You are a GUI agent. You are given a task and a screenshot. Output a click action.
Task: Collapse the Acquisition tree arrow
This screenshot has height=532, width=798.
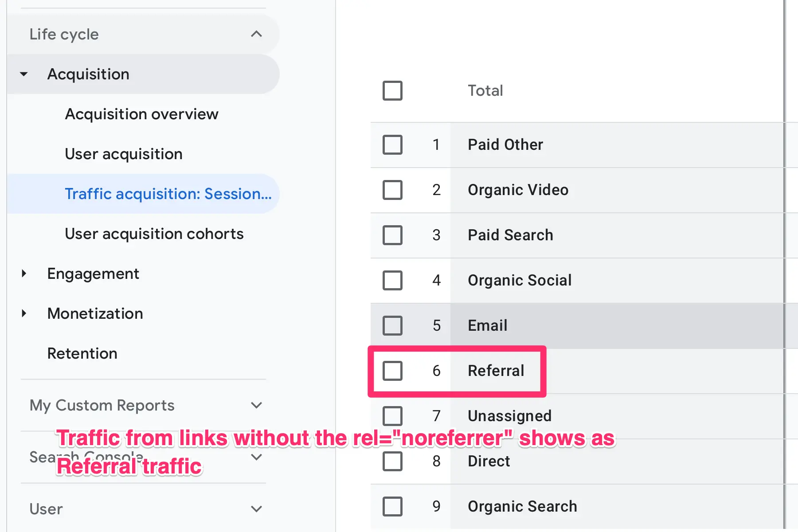(24, 74)
